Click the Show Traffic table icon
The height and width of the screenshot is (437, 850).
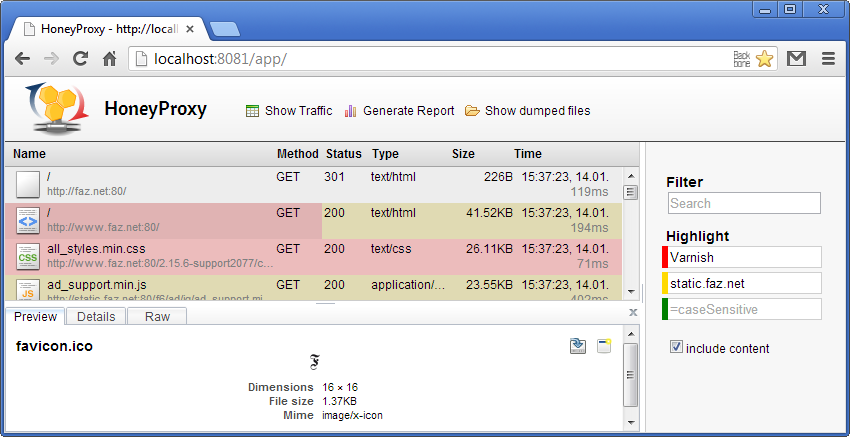252,111
